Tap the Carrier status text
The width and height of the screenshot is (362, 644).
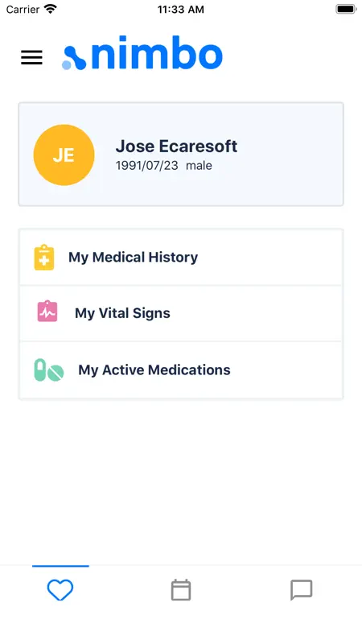coord(23,9)
